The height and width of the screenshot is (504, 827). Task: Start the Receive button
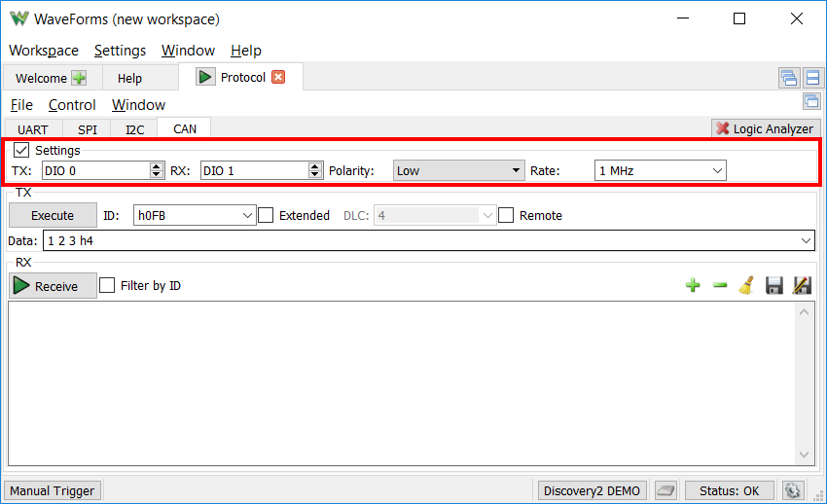pyautogui.click(x=53, y=286)
